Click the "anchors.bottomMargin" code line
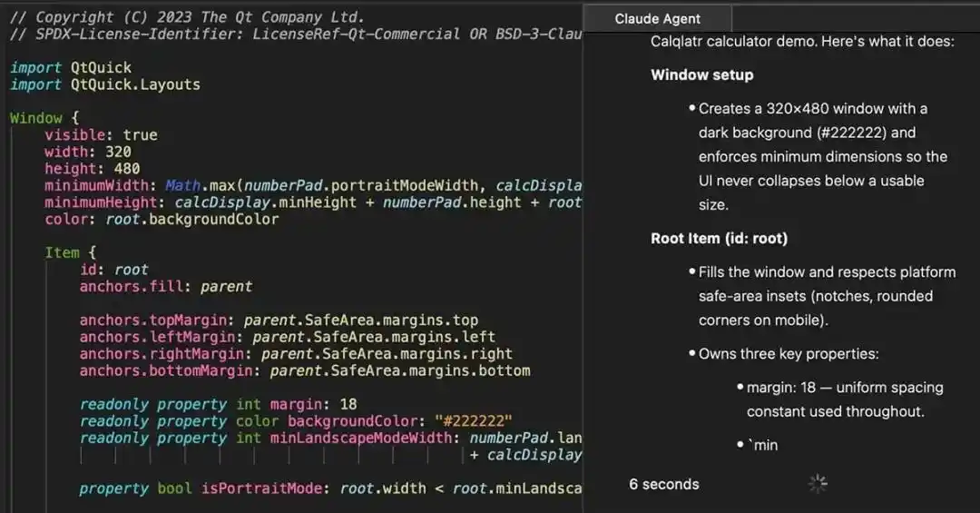Viewport: 980px width, 513px height. pyautogui.click(x=305, y=371)
